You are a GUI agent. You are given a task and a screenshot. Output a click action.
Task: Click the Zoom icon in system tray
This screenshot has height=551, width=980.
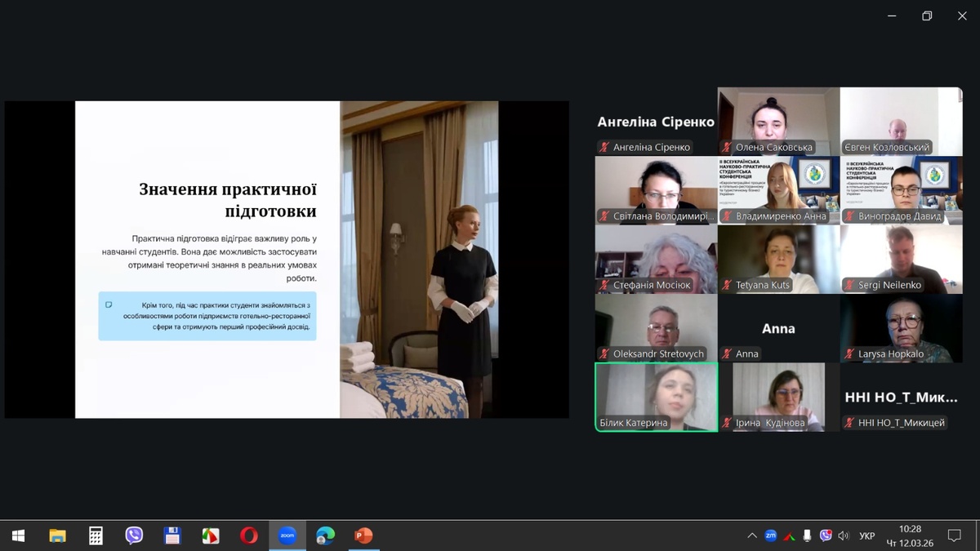[x=770, y=535]
